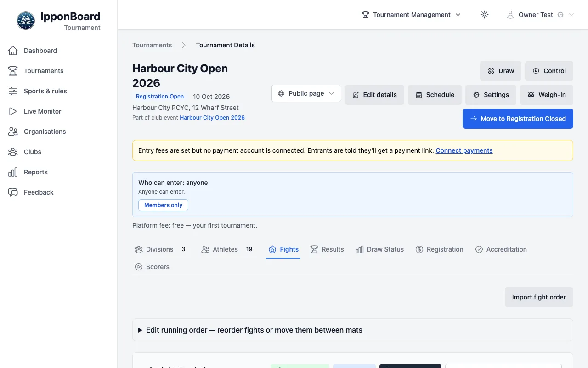Viewport: 588px width, 368px height.
Task: Click the Platform fee: free text
Action: 195,225
